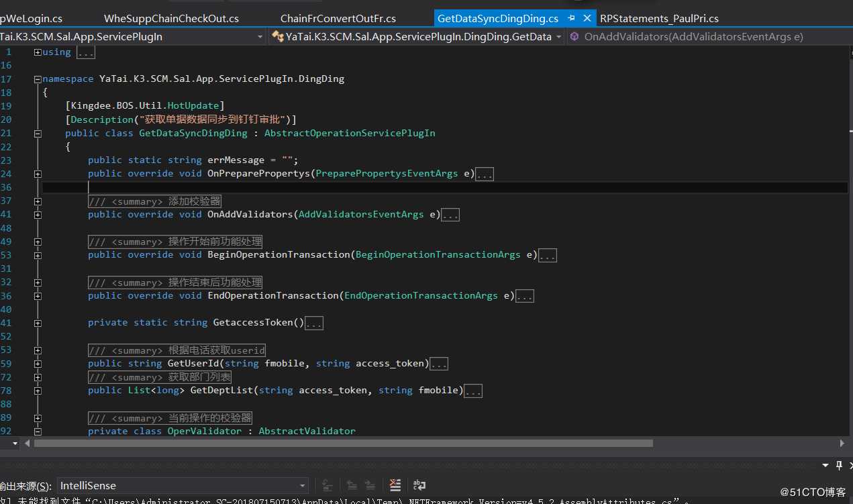Click the horizontal scrollbar thumb

(x=343, y=443)
